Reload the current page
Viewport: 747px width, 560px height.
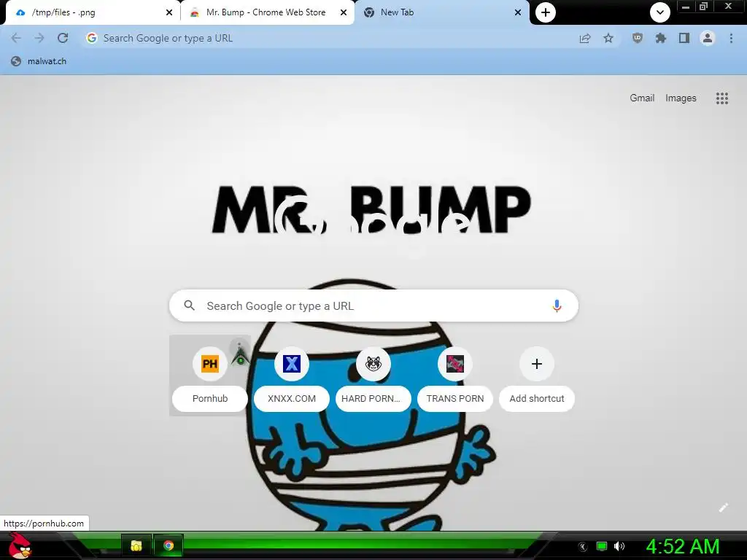click(63, 38)
